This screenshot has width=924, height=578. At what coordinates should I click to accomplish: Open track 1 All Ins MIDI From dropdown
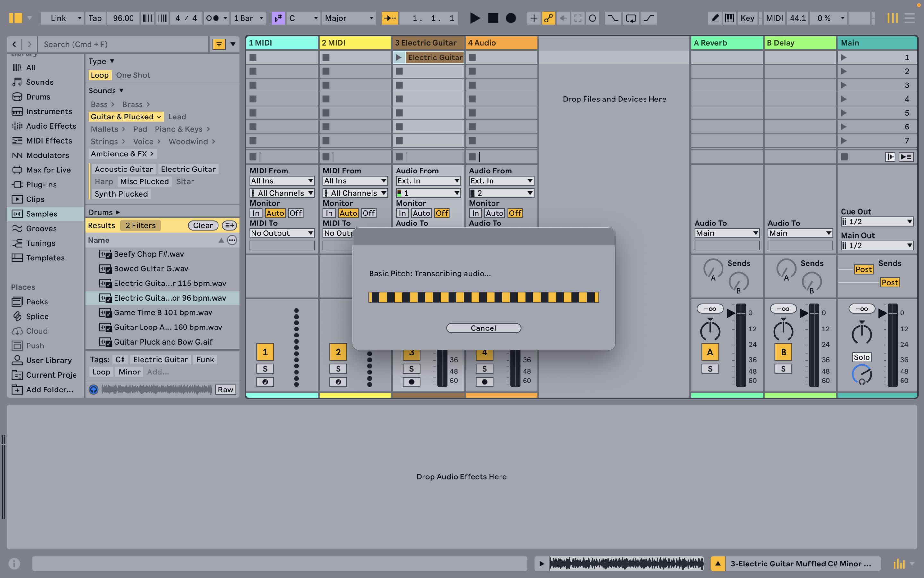point(282,180)
